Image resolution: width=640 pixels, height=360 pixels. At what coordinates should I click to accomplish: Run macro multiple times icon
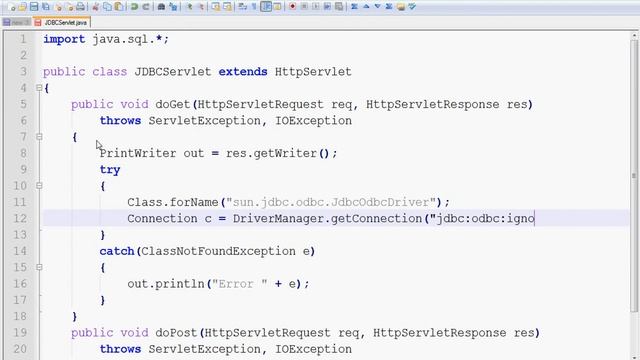click(327, 7)
